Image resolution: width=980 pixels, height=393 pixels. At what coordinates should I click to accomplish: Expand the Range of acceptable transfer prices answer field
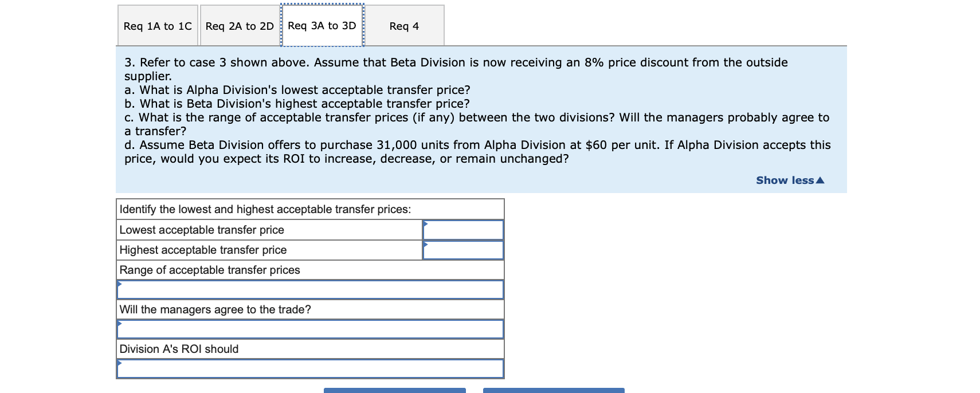click(309, 289)
